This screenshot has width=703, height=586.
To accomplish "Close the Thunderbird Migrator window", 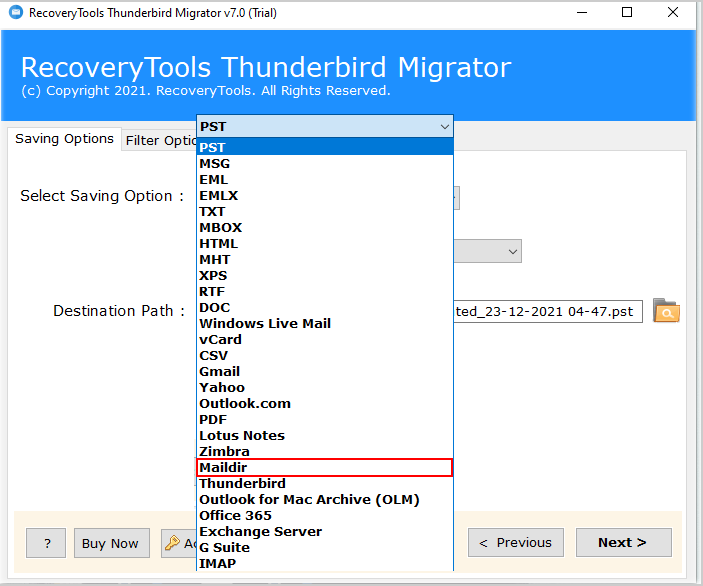I will (x=673, y=13).
